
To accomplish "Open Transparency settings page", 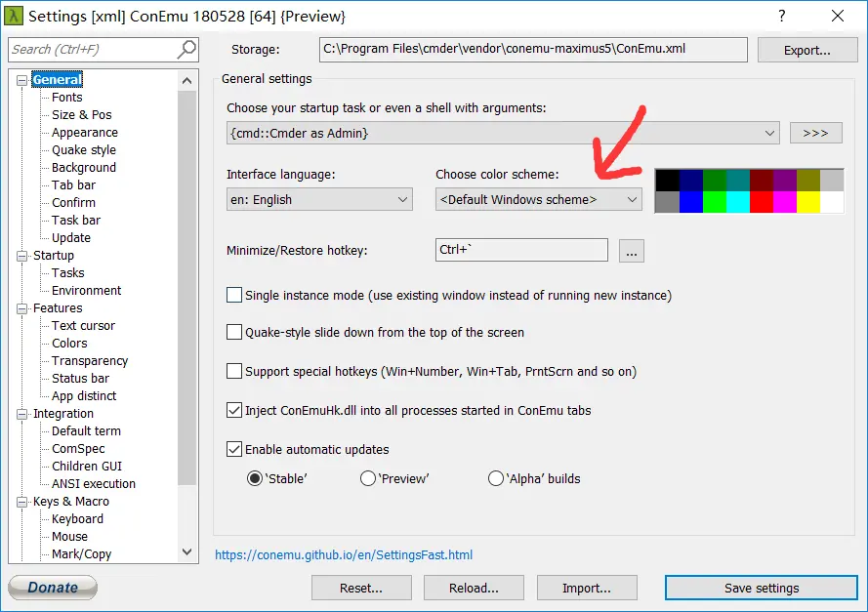I will [90, 361].
